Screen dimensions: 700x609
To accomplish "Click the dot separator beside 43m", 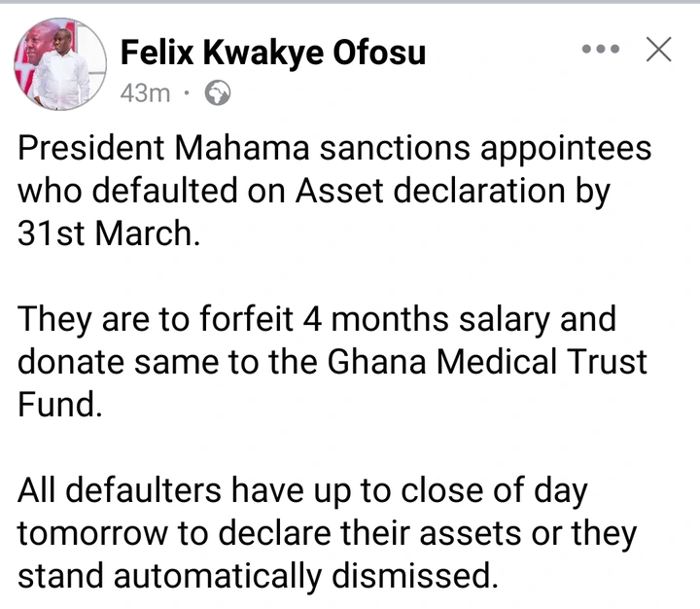I will pyautogui.click(x=187, y=93).
